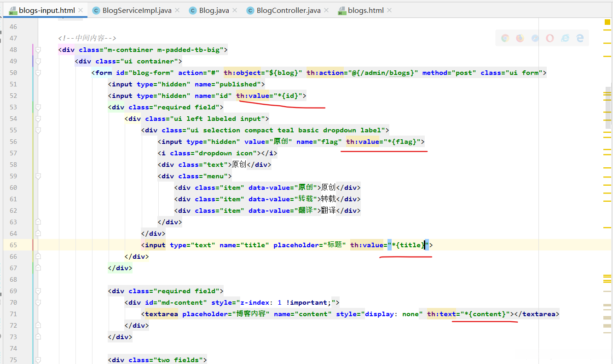Open the blogs.html editor tab

(x=365, y=10)
